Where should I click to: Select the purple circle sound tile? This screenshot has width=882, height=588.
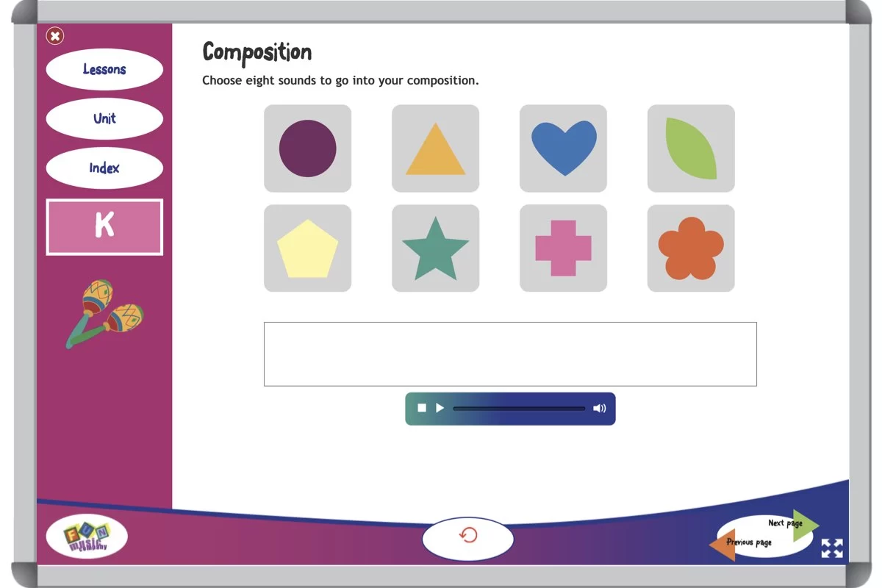tap(307, 148)
